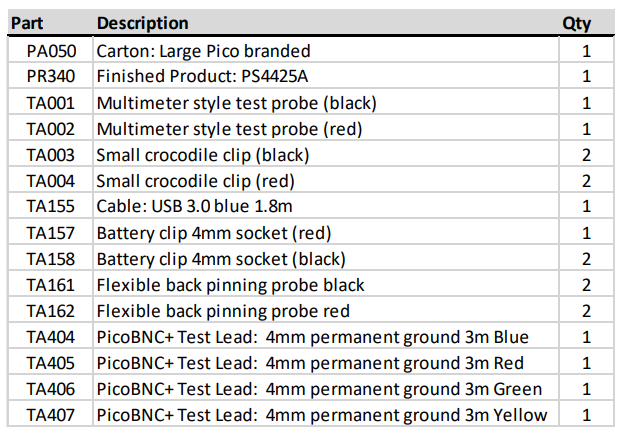
Task: Click the quantity cell for TA162
Action: [586, 311]
